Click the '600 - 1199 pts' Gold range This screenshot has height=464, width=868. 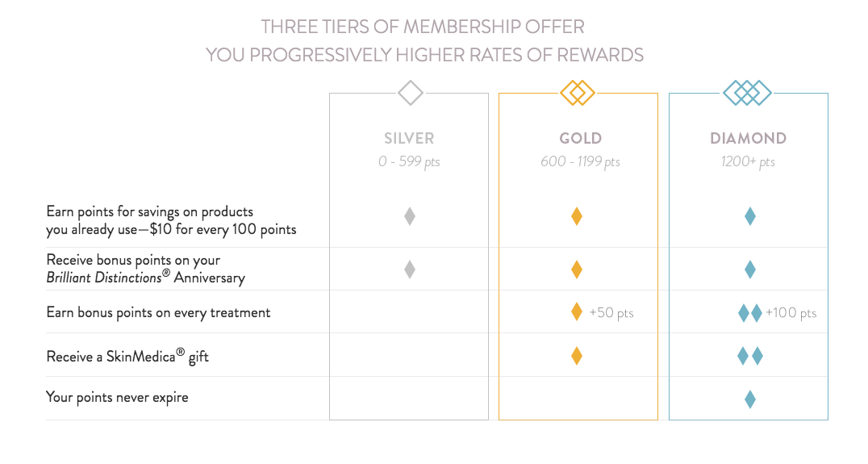[x=580, y=161]
